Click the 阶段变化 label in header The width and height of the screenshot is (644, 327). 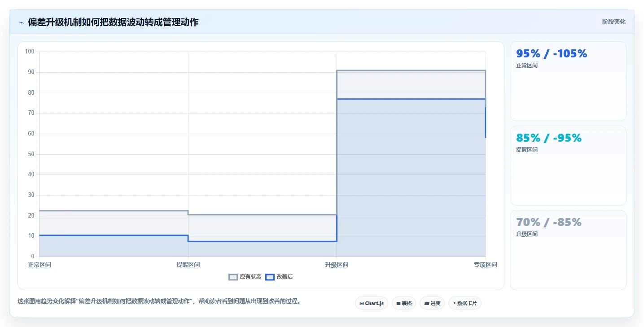pyautogui.click(x=613, y=22)
